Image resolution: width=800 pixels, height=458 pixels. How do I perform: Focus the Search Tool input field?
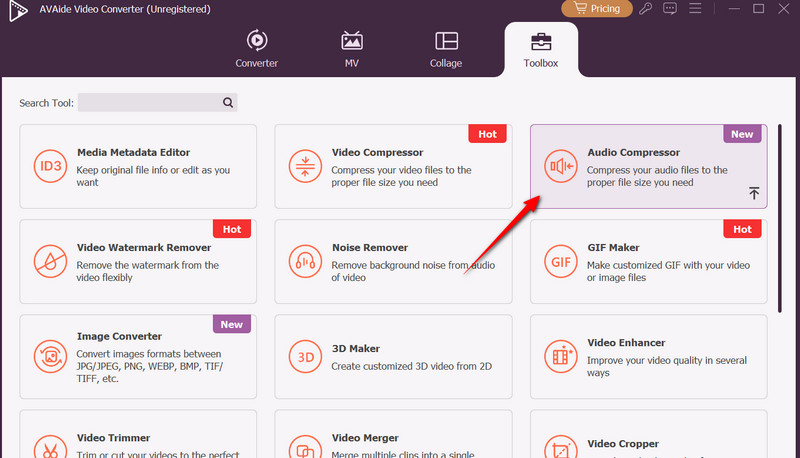[148, 102]
